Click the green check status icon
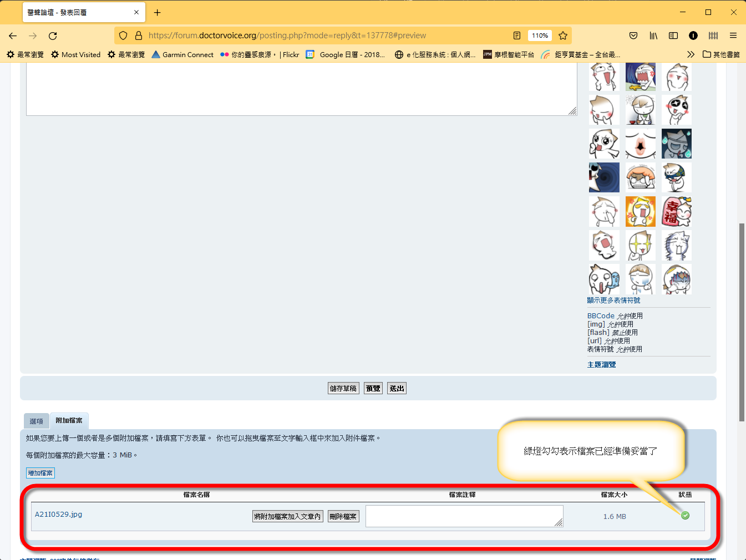The image size is (746, 560). (x=686, y=515)
